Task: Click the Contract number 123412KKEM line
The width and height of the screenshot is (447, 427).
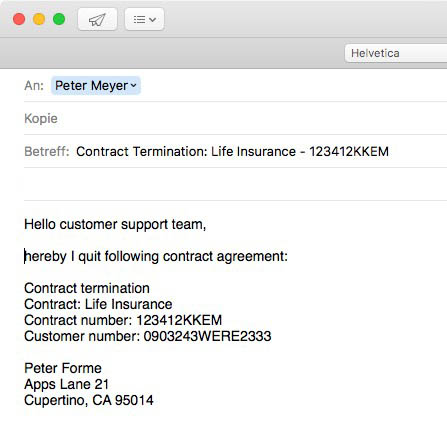Action: [123, 320]
